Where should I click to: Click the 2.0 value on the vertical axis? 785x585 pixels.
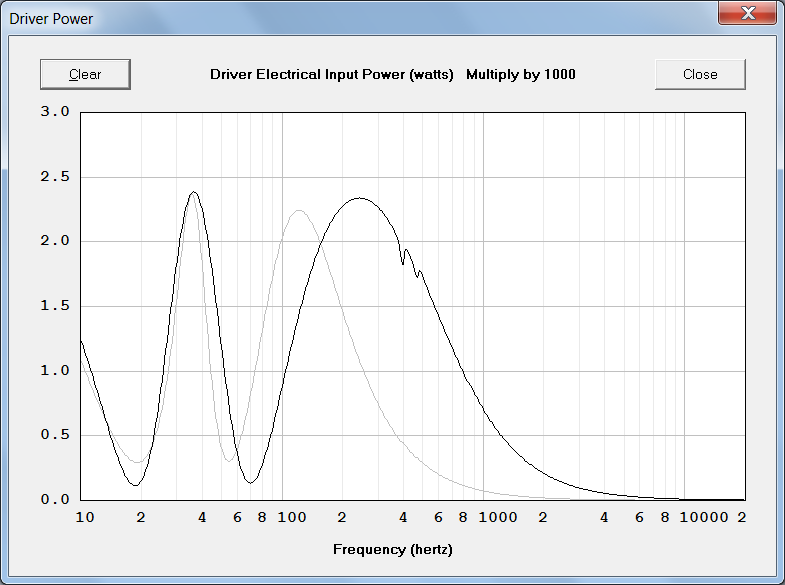coord(55,241)
